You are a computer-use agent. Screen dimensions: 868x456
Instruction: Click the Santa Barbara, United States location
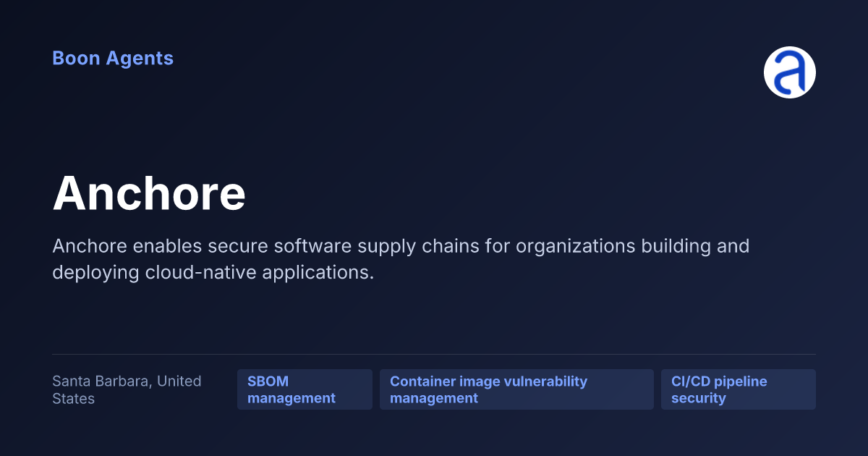tap(127, 389)
